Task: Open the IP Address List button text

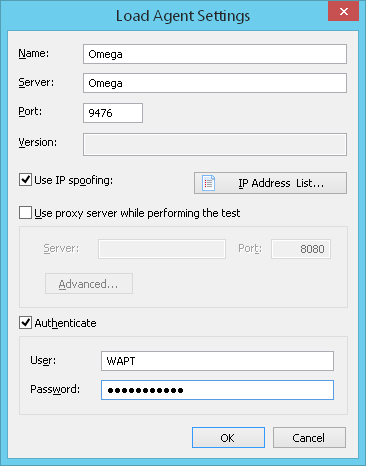Action: [281, 183]
